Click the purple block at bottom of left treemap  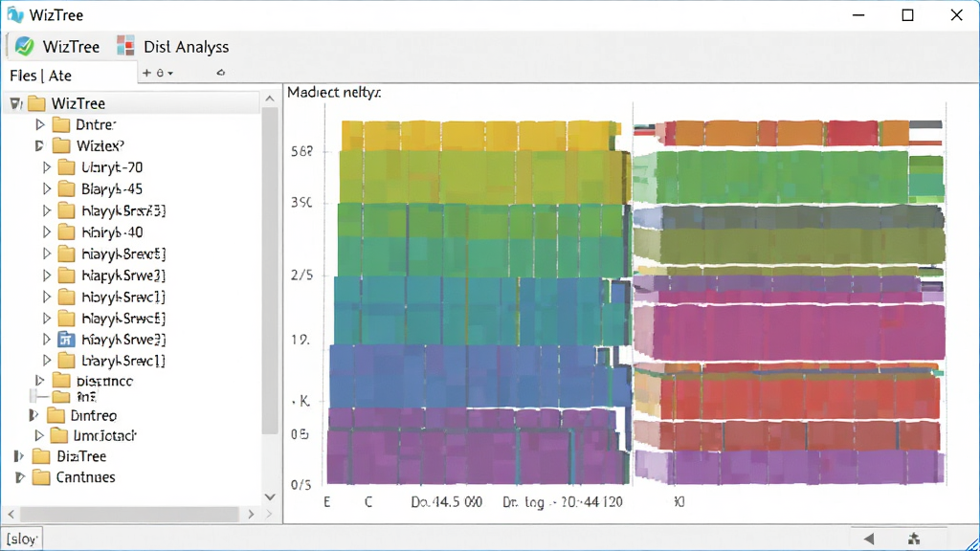[479, 456]
